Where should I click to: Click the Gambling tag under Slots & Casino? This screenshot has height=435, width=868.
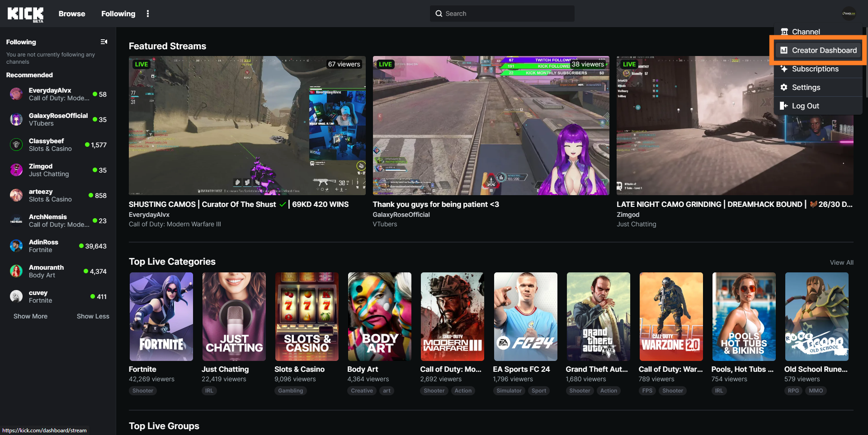290,391
